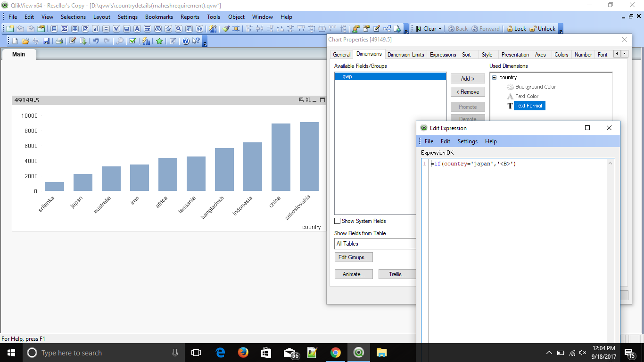Collapse the country dimension tree node
Screen dimensions: 644x362
tap(494, 77)
